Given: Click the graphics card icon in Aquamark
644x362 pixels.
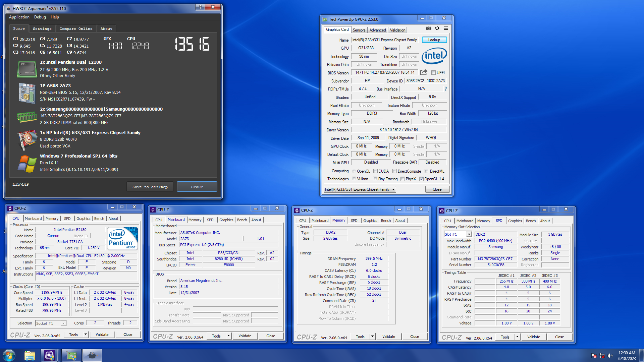Looking at the screenshot, I should (x=27, y=140).
